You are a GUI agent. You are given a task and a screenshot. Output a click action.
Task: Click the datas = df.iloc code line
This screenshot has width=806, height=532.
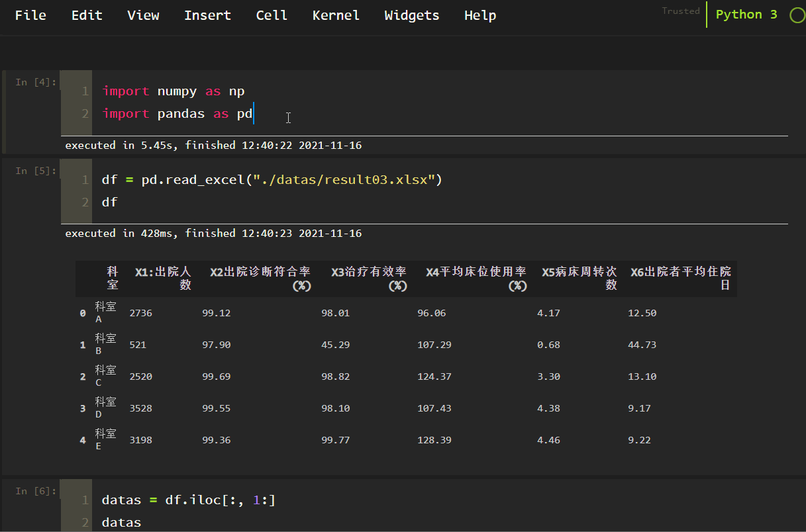tap(188, 500)
